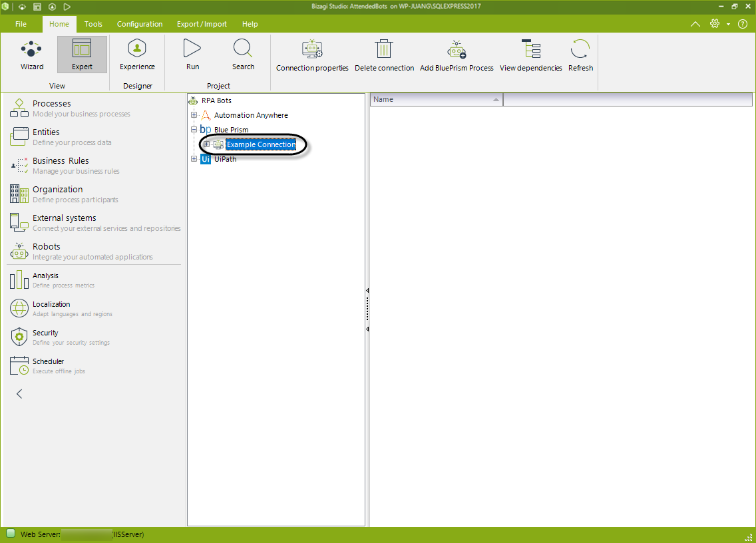Expand the Example Connection node
This screenshot has height=543, width=756.
[206, 144]
